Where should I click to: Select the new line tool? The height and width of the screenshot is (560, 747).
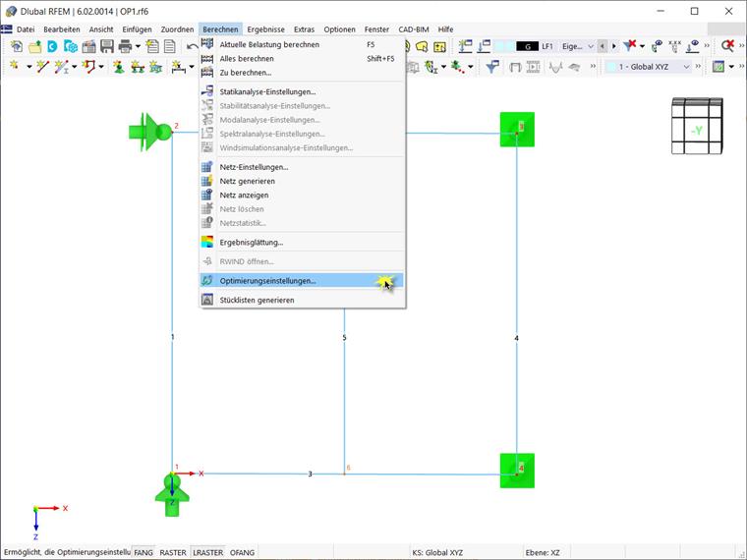(x=43, y=67)
